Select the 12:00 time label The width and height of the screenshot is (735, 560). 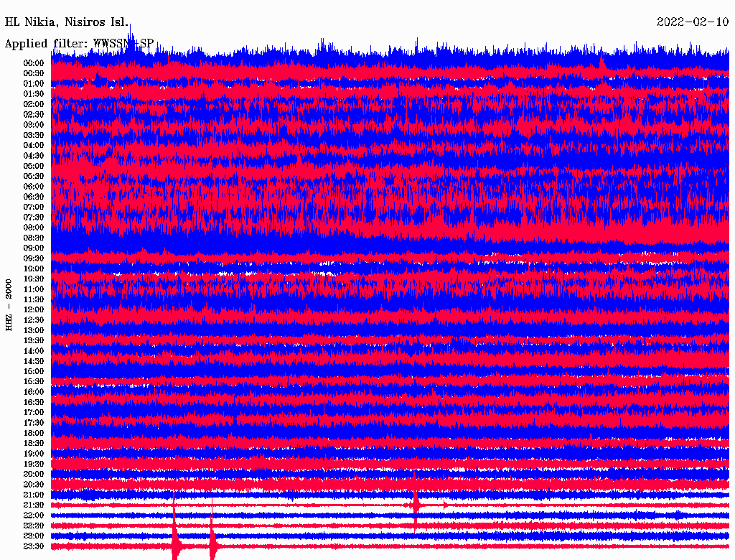34,309
